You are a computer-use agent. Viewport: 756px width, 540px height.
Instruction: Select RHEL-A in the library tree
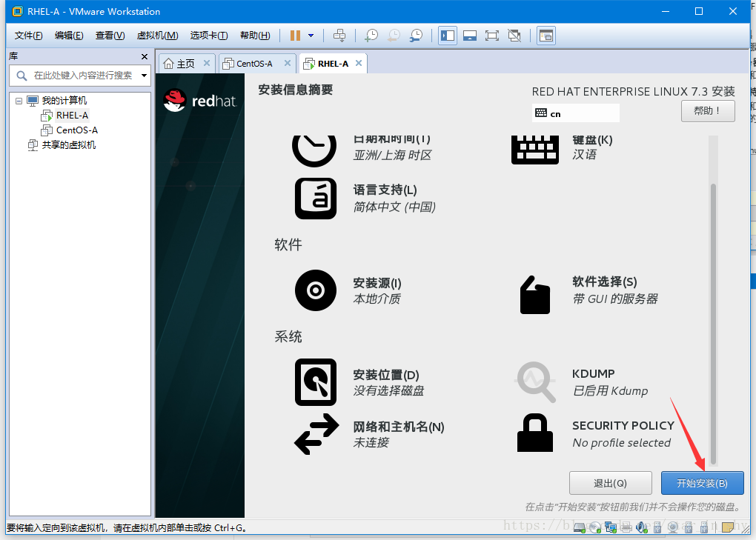tap(72, 116)
